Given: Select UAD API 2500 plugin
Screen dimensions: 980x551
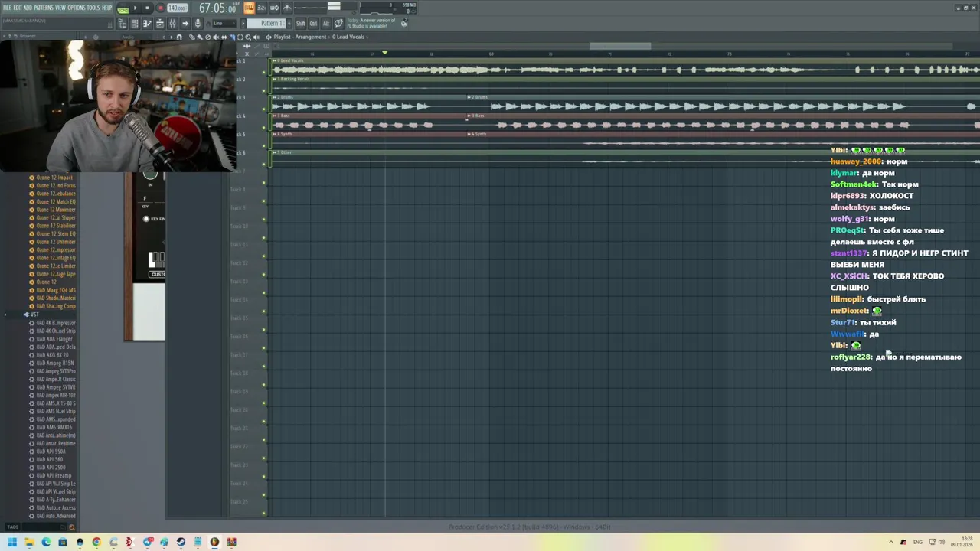Looking at the screenshot, I should pyautogui.click(x=51, y=468).
